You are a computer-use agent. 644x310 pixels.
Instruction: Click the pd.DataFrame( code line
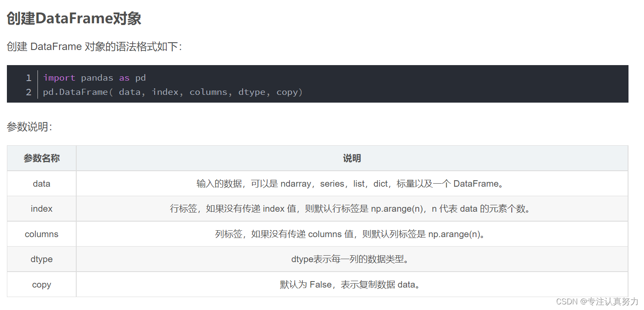[x=173, y=92]
